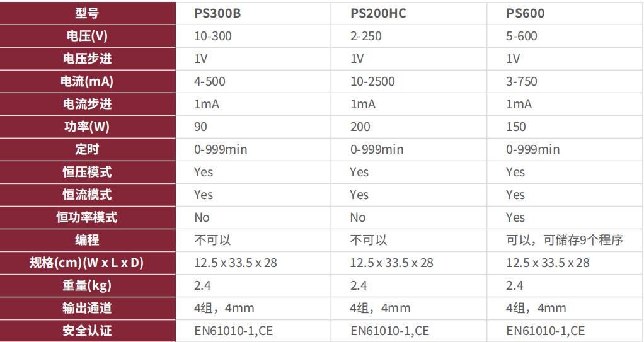This screenshot has height=342, width=644.
Task: Select the 电流(mA) row label
Action: pos(87,81)
